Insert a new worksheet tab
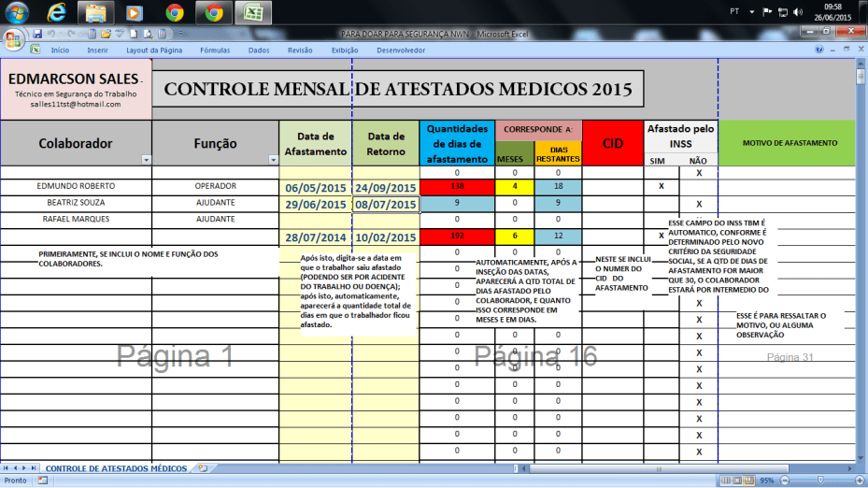 click(203, 468)
